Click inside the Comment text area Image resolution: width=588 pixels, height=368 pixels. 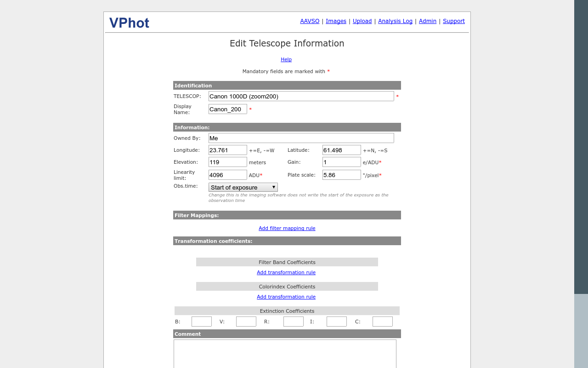285,353
